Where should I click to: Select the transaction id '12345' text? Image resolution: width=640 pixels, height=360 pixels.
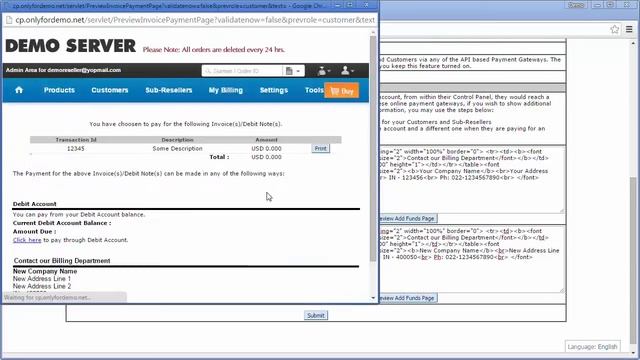pos(76,149)
